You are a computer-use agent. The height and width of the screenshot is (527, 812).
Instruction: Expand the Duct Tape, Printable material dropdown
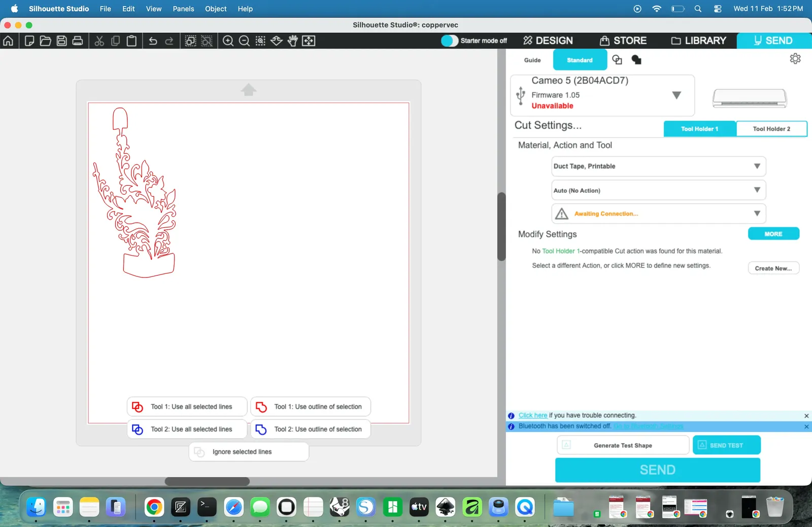(x=658, y=166)
